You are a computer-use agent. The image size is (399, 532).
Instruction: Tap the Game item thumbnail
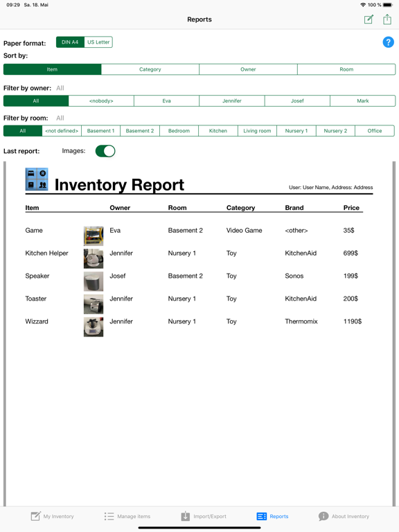[94, 236]
